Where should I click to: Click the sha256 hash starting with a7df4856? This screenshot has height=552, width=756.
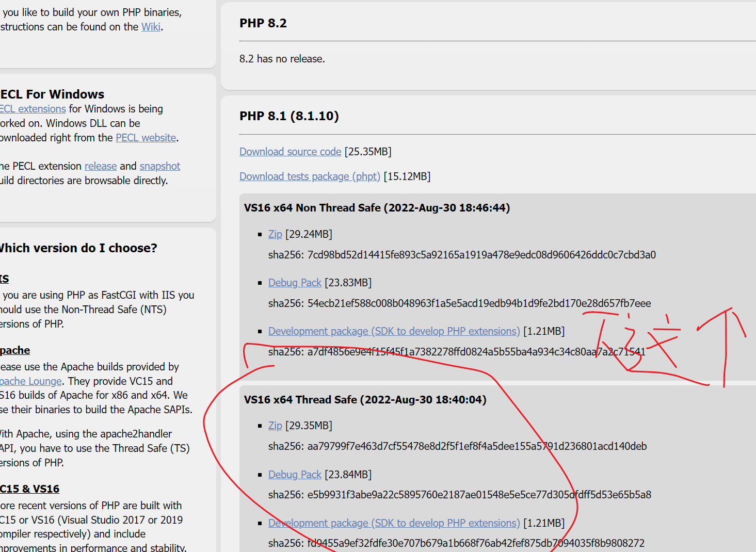tap(476, 352)
